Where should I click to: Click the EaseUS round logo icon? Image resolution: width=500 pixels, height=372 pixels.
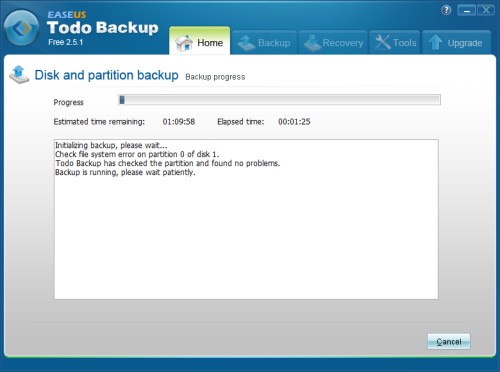click(x=21, y=28)
